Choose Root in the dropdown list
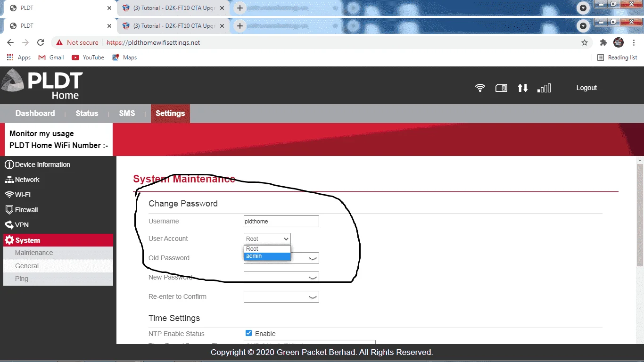 [267, 249]
